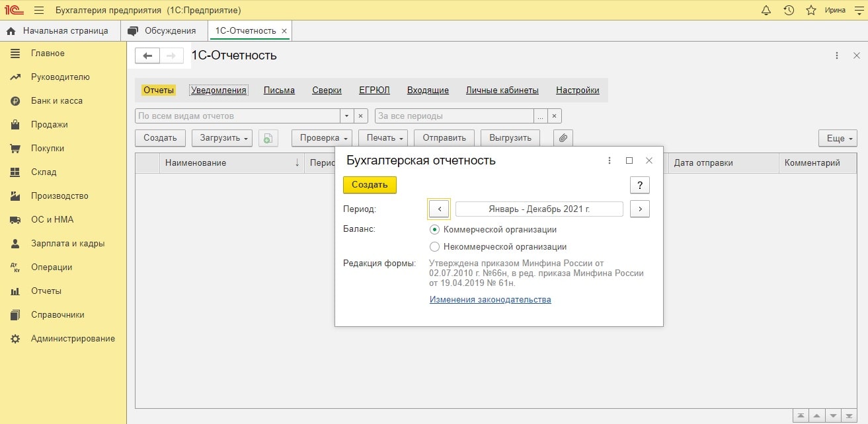Select the previous period with the left arrow
The image size is (868, 424).
[x=439, y=209]
